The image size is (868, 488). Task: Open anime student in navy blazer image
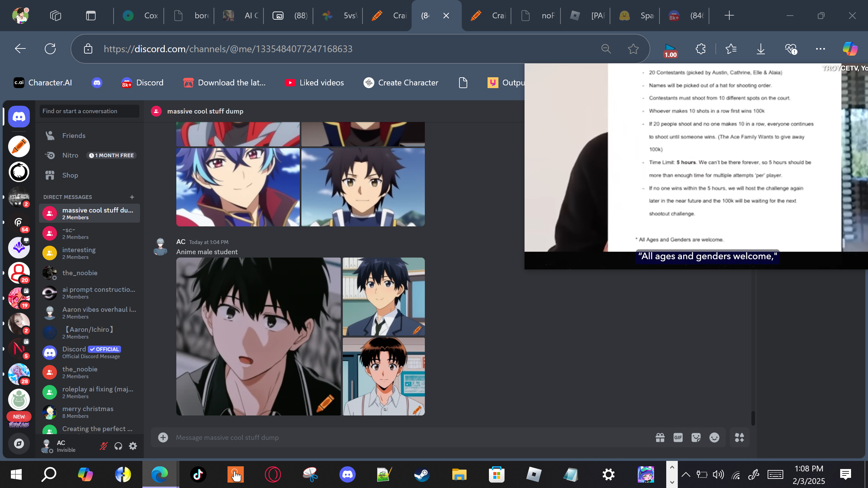pos(384,297)
